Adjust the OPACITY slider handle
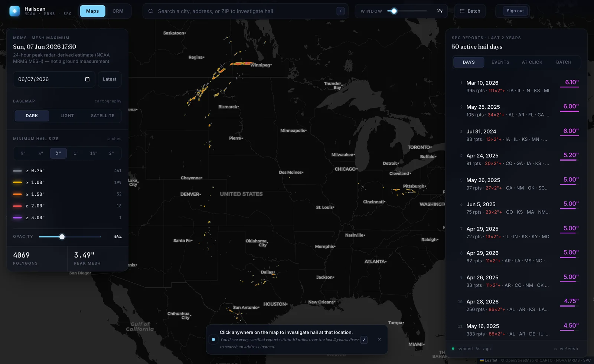Image resolution: width=594 pixels, height=364 pixels. click(62, 237)
